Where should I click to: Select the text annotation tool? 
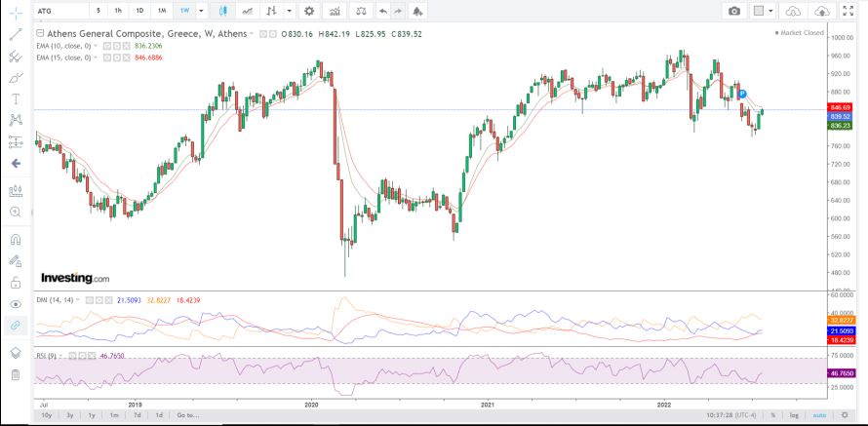click(x=16, y=98)
